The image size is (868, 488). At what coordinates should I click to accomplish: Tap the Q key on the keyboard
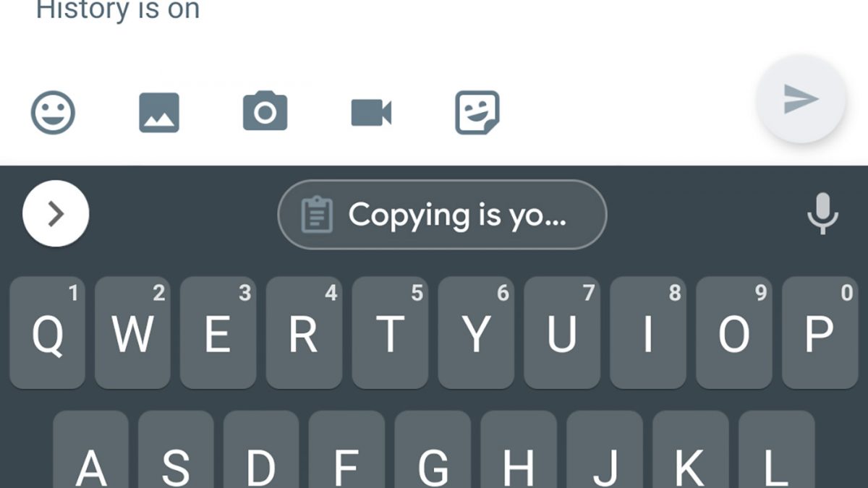[48, 333]
